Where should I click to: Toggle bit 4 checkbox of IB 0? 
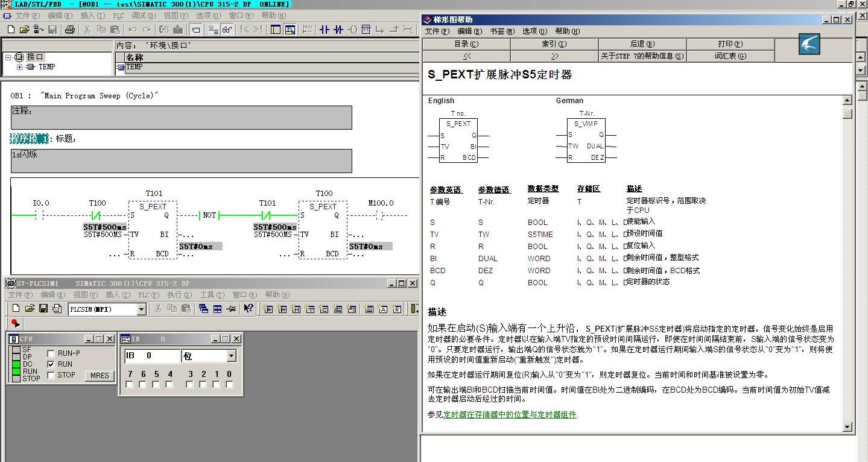pos(170,385)
